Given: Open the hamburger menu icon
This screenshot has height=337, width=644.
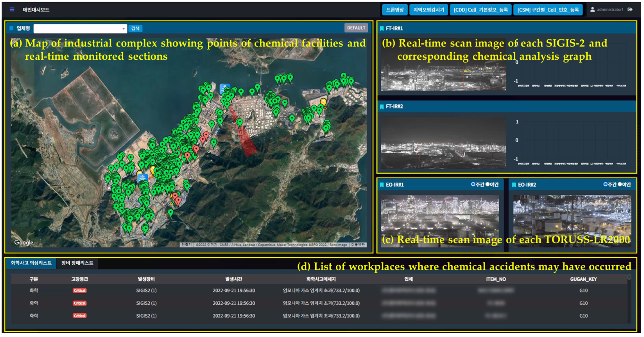Looking at the screenshot, I should (12, 10).
